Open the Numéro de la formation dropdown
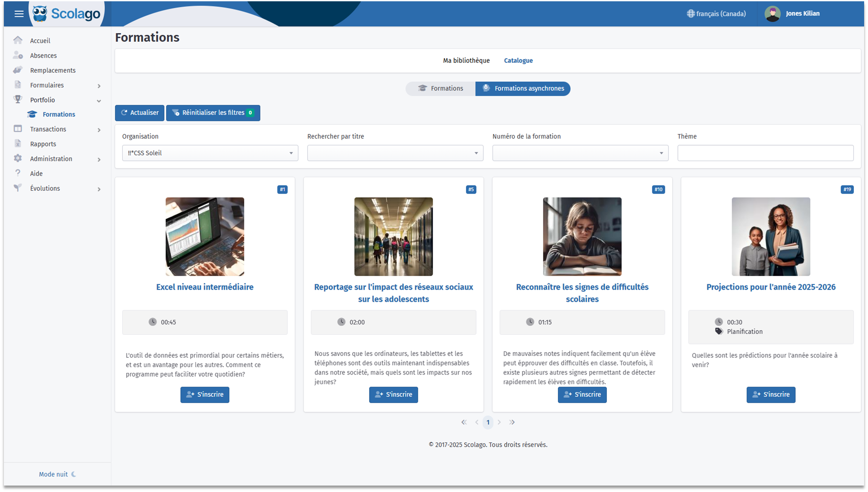 580,153
